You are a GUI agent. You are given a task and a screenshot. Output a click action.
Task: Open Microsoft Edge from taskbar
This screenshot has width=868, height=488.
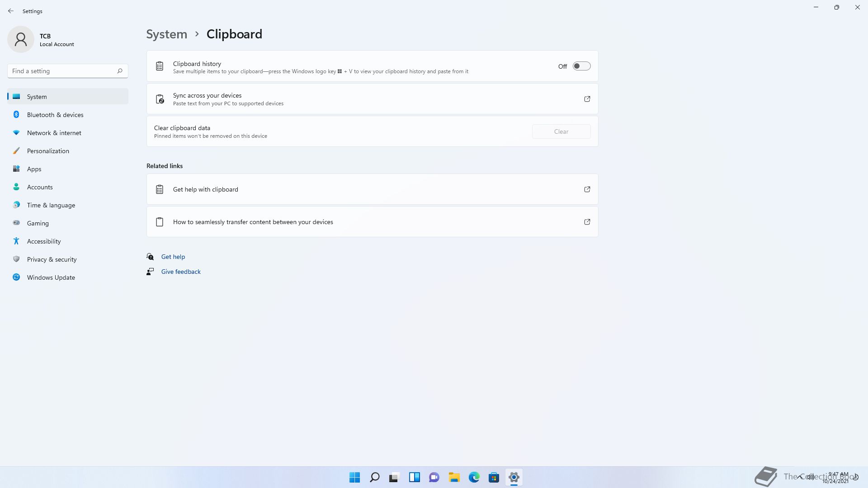(x=474, y=477)
